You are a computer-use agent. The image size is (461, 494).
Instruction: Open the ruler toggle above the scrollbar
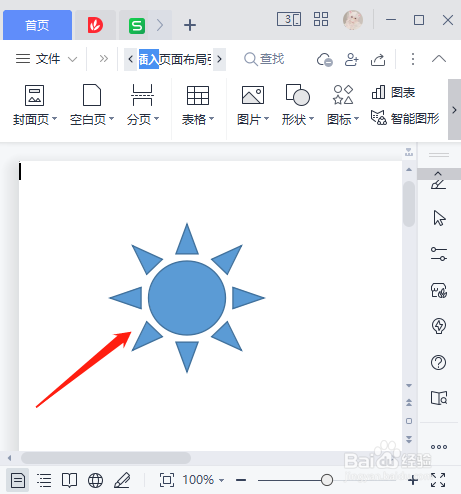(x=409, y=152)
